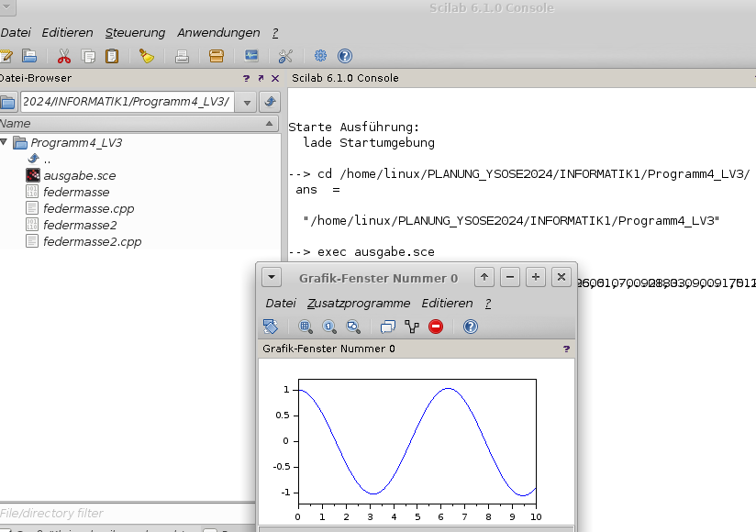This screenshot has height=532, width=756.
Task: Click the folder button to select a directory
Action: [x=7, y=102]
